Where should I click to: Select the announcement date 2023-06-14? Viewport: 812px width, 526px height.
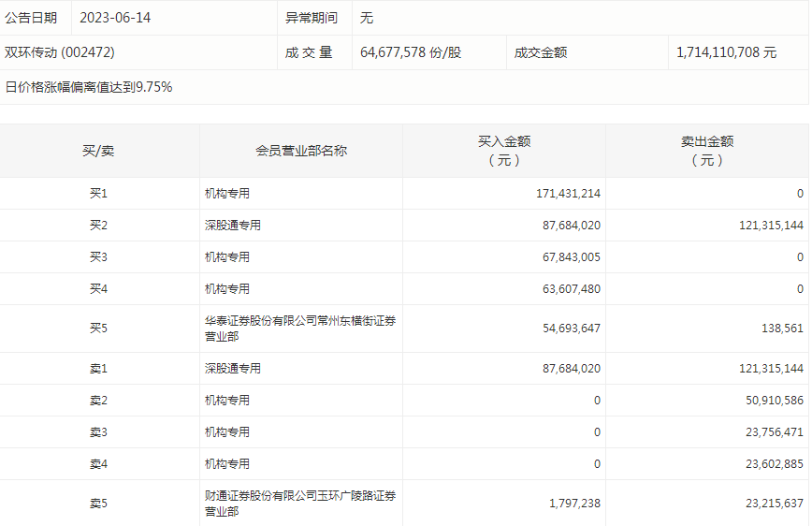pos(115,18)
